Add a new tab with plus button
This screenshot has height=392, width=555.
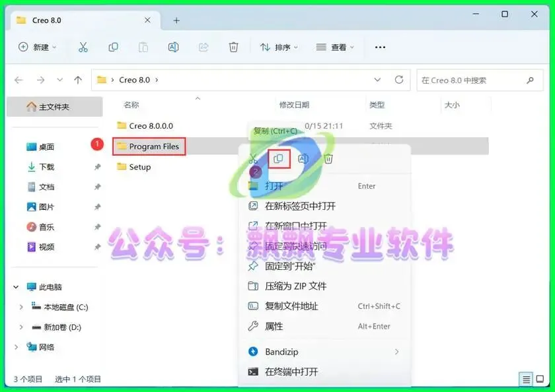tap(176, 20)
